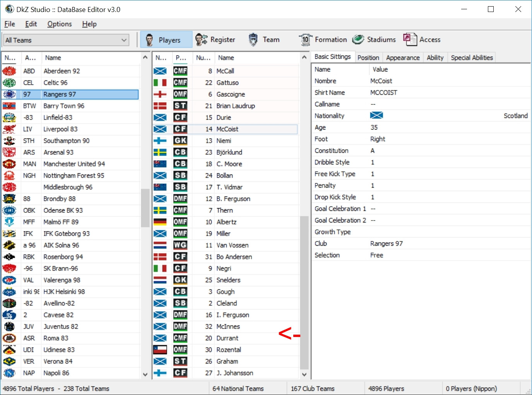Open the Players section in toolbar

tap(166, 39)
